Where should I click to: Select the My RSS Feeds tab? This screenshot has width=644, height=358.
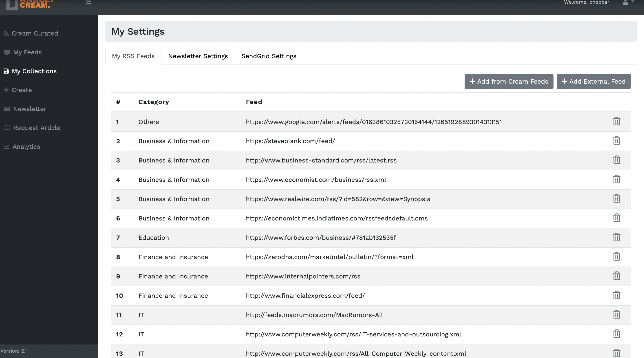pyautogui.click(x=133, y=56)
